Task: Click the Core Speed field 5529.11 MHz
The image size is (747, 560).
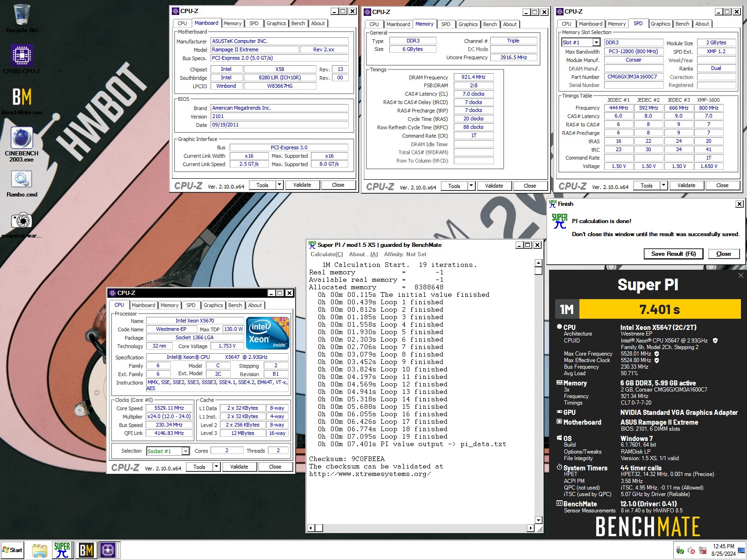Action: [x=169, y=408]
